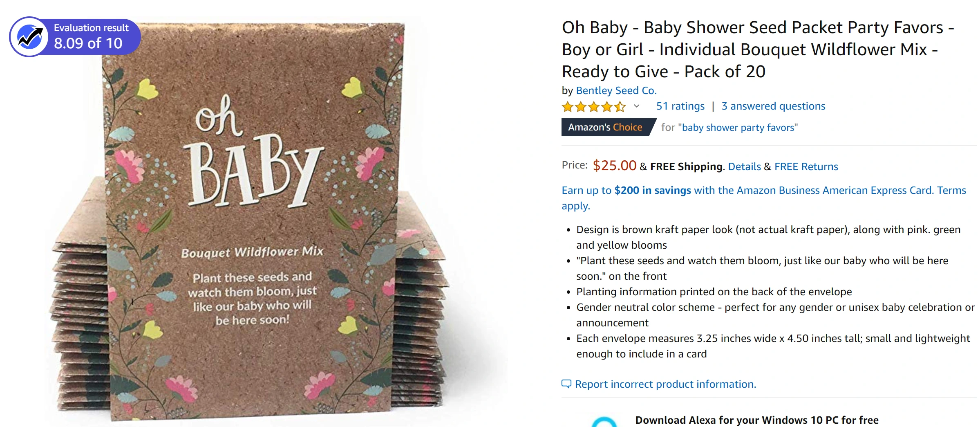Screen dimensions: 980x427
Task: View the 51 ratings
Action: [680, 106]
